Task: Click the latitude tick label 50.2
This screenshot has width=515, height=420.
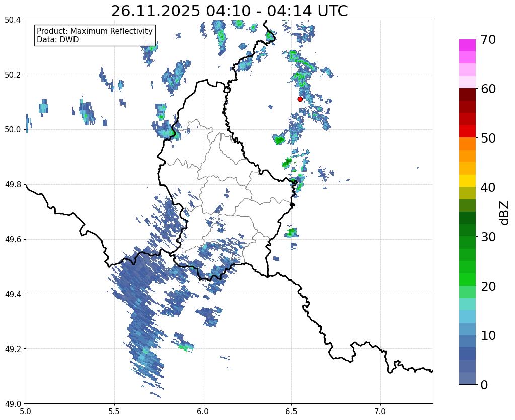Action: point(13,75)
